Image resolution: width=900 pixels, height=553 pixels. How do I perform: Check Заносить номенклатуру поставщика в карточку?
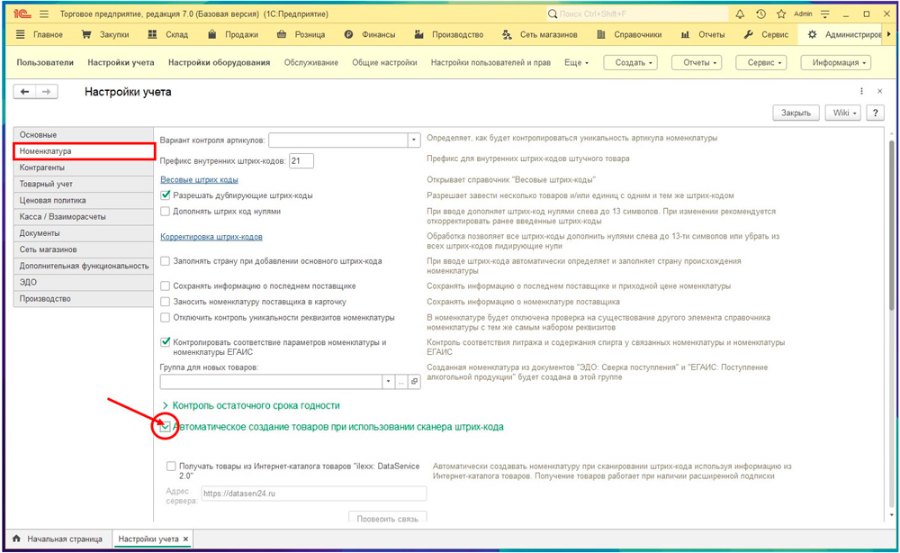pyautogui.click(x=165, y=301)
